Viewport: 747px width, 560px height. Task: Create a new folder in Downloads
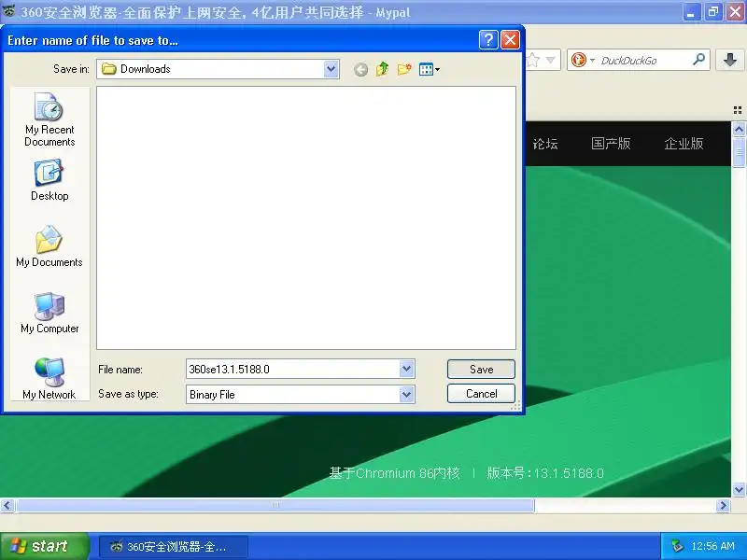(404, 69)
